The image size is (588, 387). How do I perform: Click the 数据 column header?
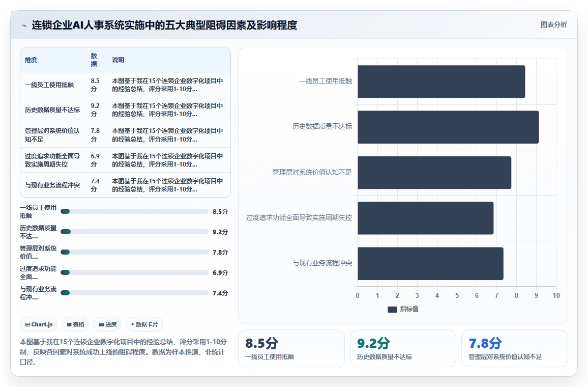[94, 60]
